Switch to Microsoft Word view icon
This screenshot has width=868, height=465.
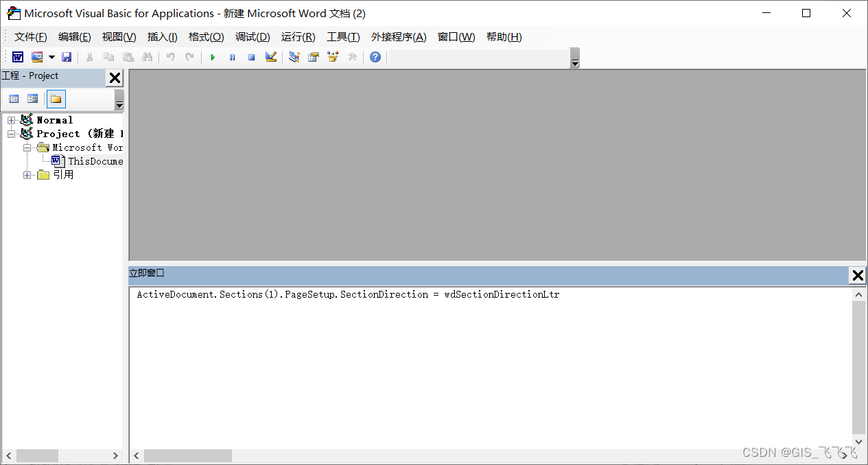coord(18,57)
